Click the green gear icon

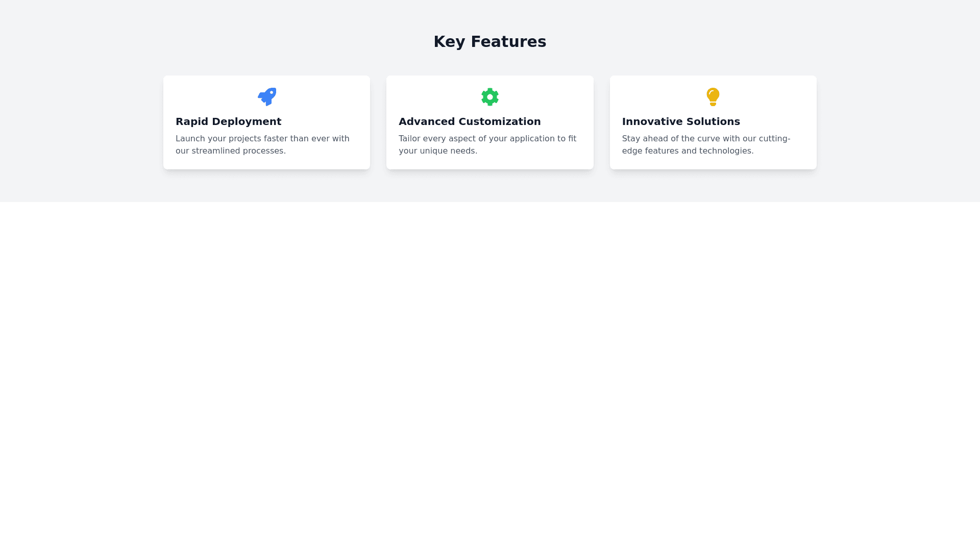490,96
